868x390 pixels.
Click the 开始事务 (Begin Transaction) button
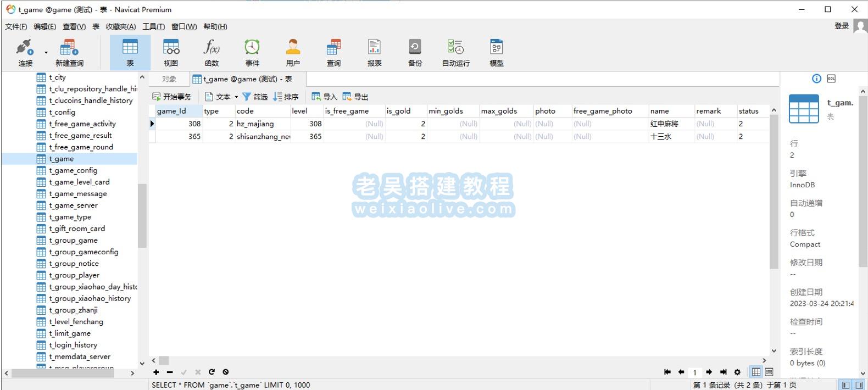tap(172, 97)
